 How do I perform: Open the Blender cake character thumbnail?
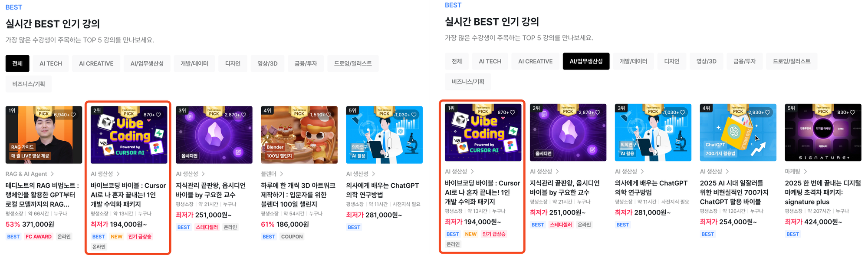[299, 135]
